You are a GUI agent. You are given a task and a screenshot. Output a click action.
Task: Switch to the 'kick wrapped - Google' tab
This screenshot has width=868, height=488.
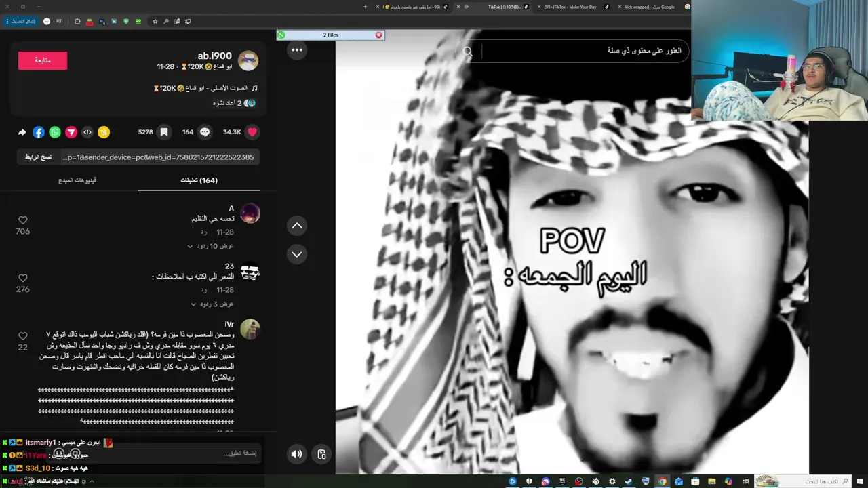coord(650,7)
